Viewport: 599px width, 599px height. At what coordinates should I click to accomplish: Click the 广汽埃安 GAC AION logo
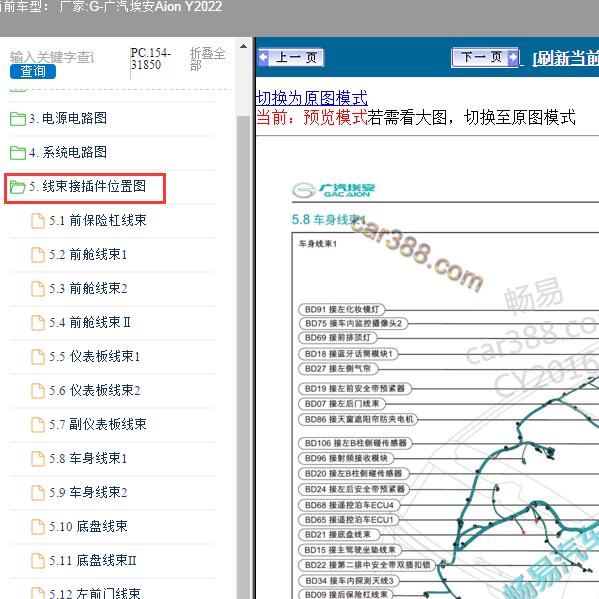[333, 190]
